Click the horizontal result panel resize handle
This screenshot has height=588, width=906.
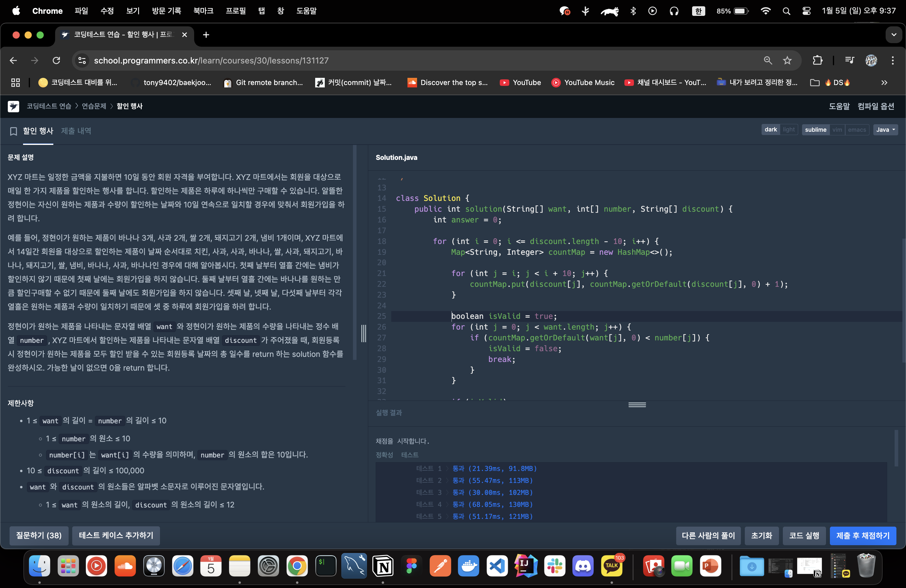(637, 405)
